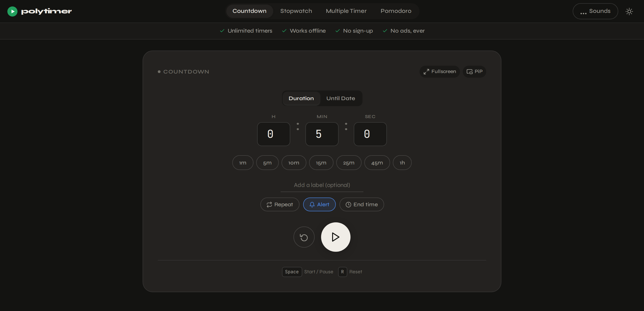
Task: Toggle the Repeat option
Action: pyautogui.click(x=280, y=205)
